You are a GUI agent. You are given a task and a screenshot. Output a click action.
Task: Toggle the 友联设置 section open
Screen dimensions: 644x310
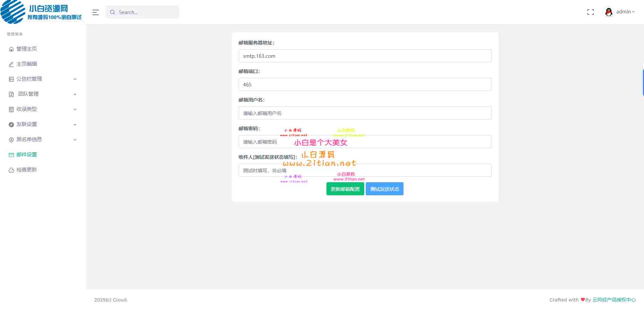tap(75, 124)
